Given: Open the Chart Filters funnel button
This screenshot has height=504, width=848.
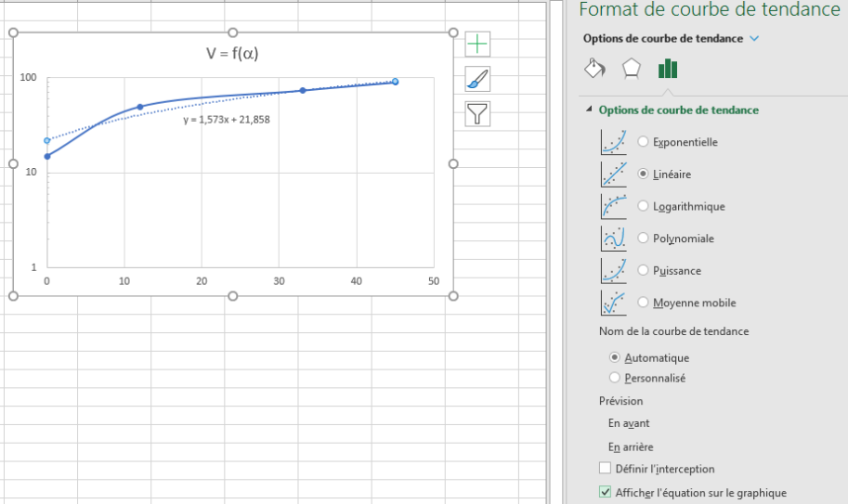Looking at the screenshot, I should point(477,114).
